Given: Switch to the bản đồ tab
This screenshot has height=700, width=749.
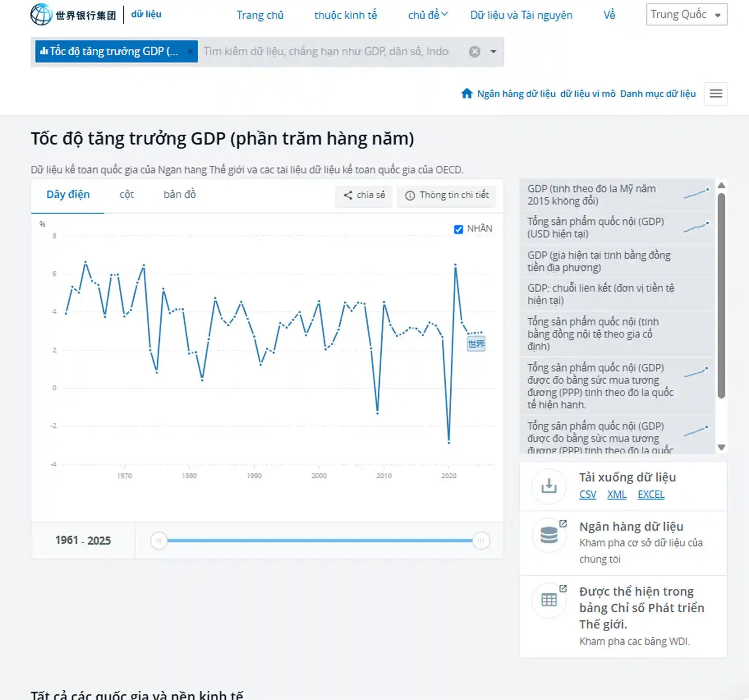Looking at the screenshot, I should (179, 195).
